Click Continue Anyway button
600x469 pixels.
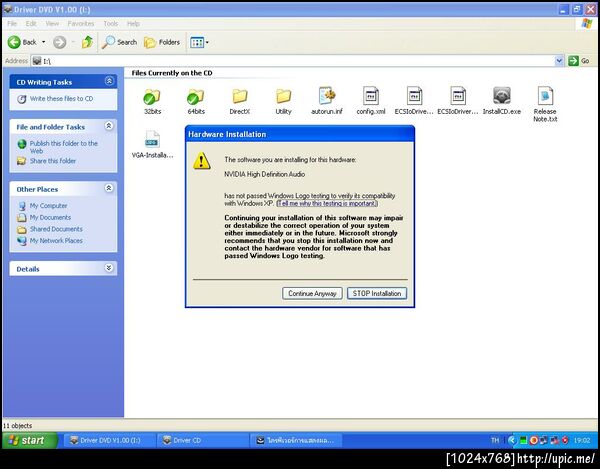pyautogui.click(x=312, y=293)
